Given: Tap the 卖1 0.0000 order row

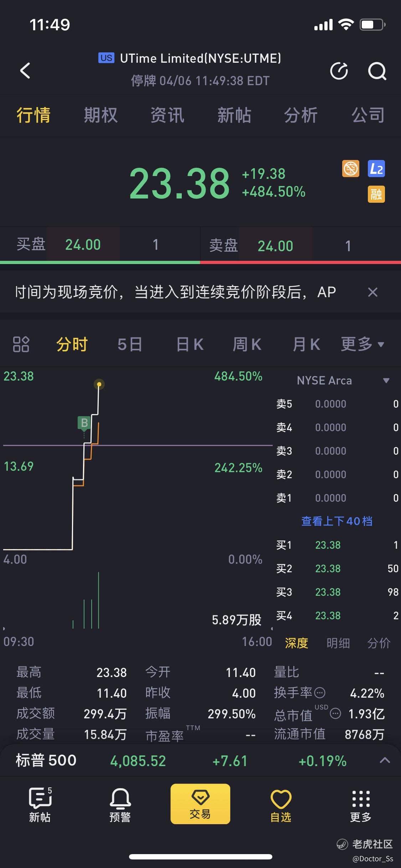Looking at the screenshot, I should [x=337, y=498].
